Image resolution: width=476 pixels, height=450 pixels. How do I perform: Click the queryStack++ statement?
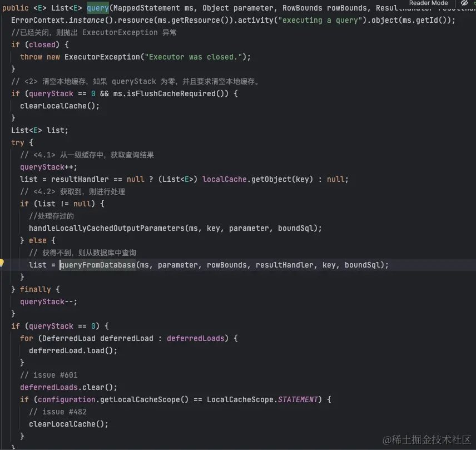pyautogui.click(x=48, y=167)
